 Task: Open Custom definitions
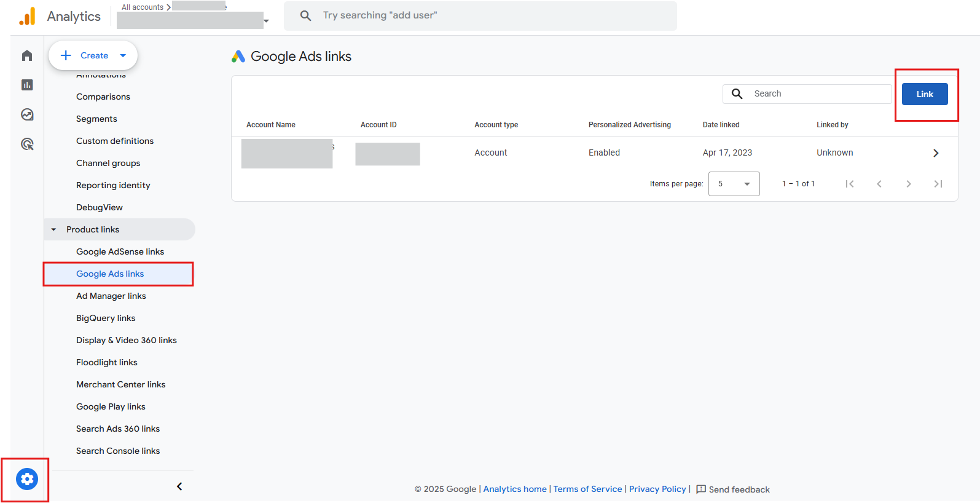[x=115, y=141]
